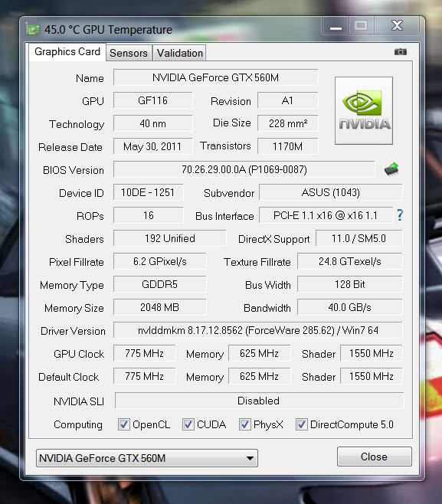
Task: Click the BIOS Version label
Action: 74,170
